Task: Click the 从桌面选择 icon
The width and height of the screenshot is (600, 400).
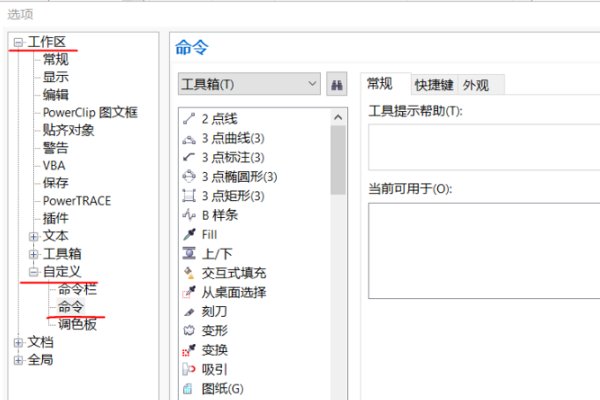Action: click(x=189, y=292)
